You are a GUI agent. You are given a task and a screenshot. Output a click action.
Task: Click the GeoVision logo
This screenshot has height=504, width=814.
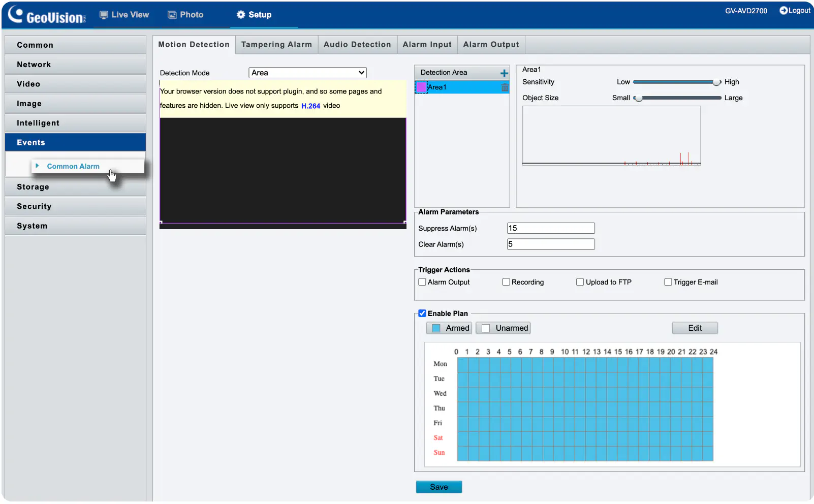(x=47, y=15)
